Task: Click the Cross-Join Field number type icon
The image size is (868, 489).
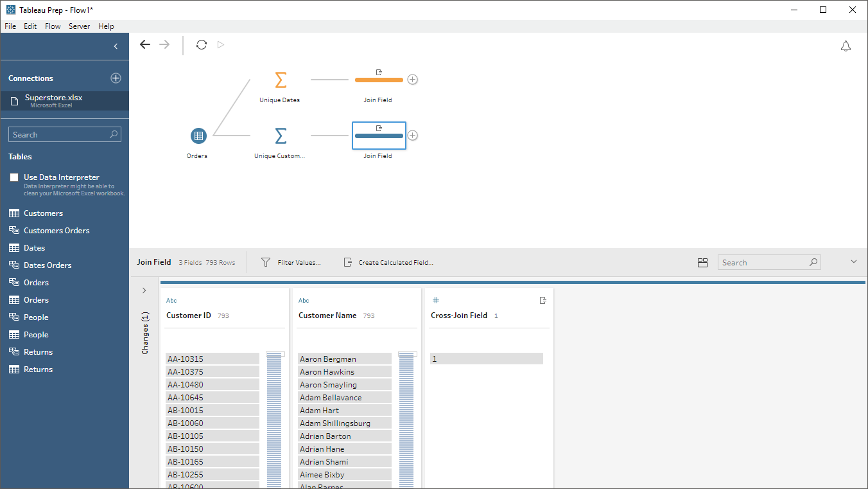Action: [x=436, y=300]
